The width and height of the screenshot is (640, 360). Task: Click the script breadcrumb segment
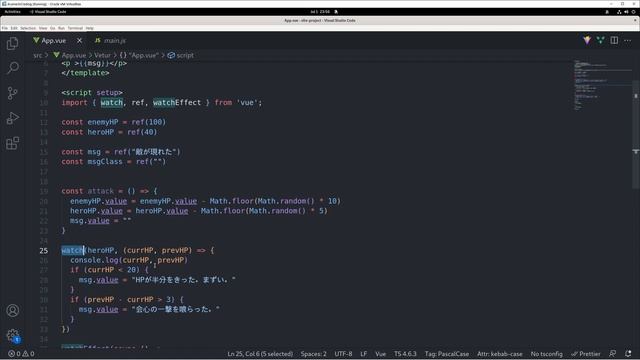pos(180,55)
